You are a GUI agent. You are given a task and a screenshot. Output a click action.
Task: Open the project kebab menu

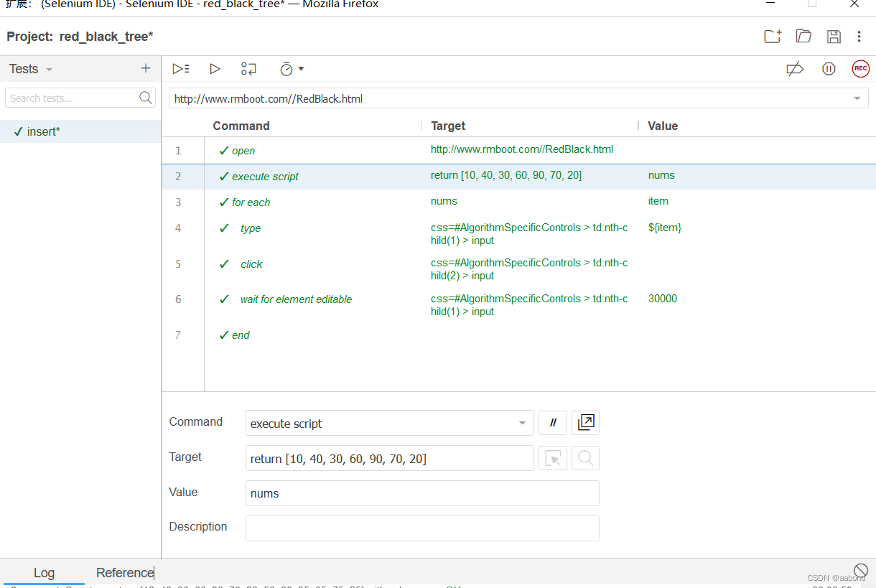859,37
